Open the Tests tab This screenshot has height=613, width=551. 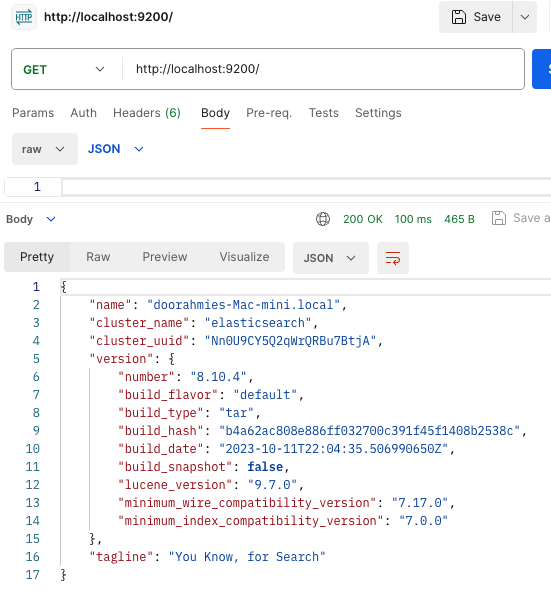[x=323, y=113]
